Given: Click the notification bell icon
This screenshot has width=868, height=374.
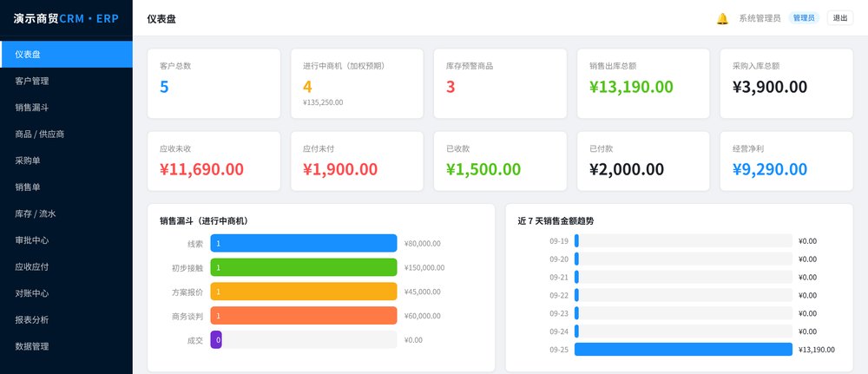Looking at the screenshot, I should (722, 19).
